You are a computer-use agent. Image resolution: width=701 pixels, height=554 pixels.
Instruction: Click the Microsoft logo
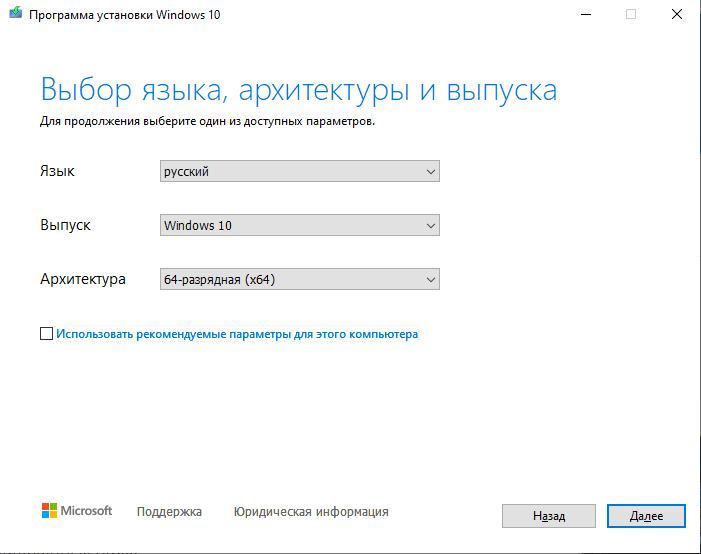click(x=77, y=510)
